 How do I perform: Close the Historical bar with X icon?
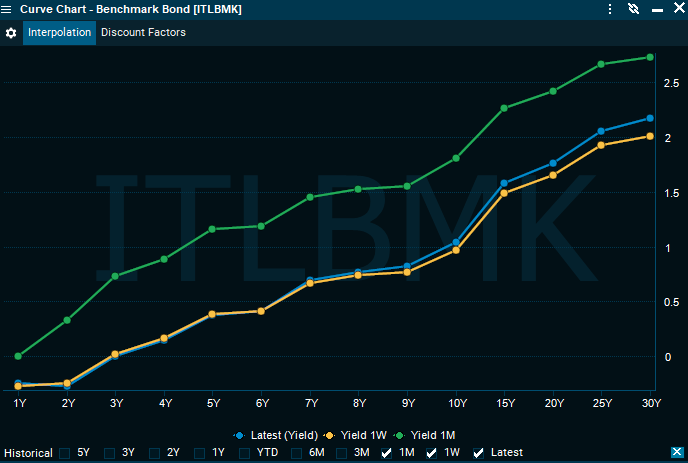click(x=677, y=453)
